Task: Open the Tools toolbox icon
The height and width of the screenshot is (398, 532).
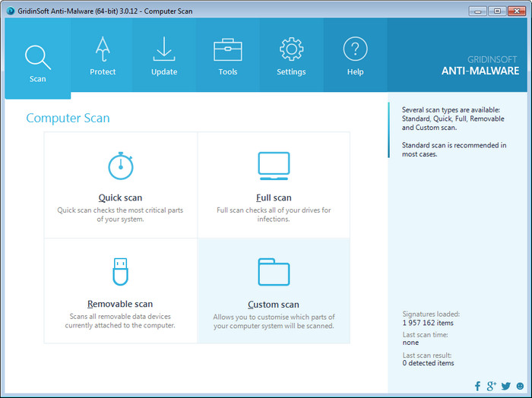Action: coord(228,50)
